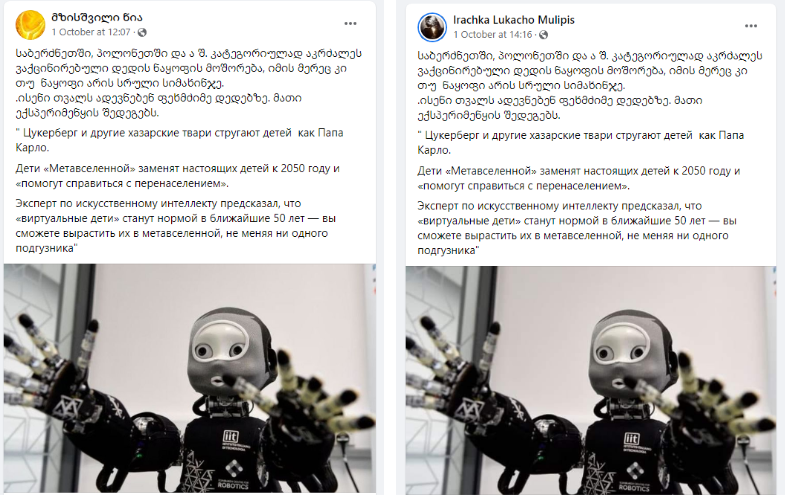Image resolution: width=785 pixels, height=501 pixels.
Task: Click the Georgian text in left post
Action: (x=189, y=83)
